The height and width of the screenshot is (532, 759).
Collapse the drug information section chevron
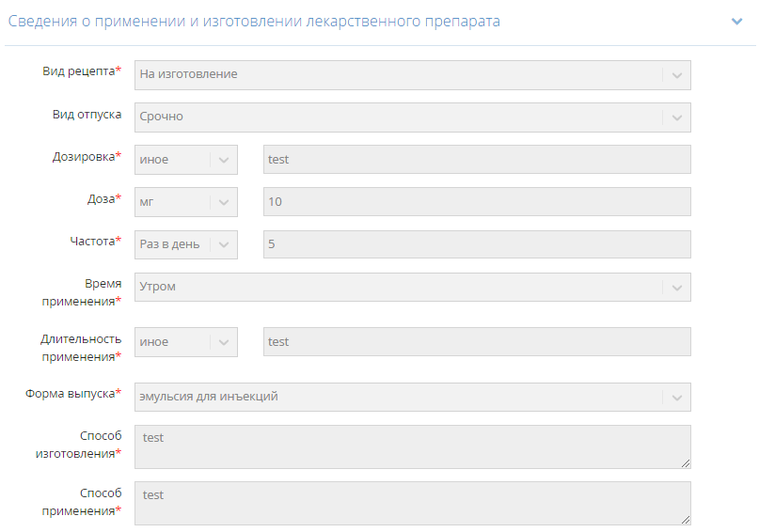point(737,22)
